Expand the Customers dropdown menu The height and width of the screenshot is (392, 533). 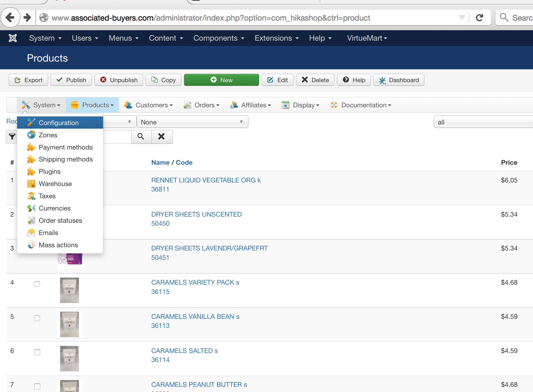pos(149,105)
